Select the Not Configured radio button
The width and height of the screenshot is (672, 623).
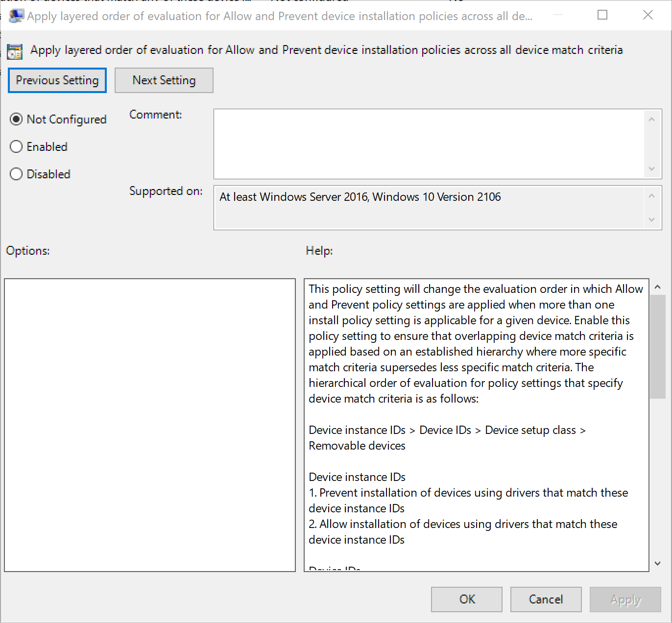pyautogui.click(x=16, y=120)
